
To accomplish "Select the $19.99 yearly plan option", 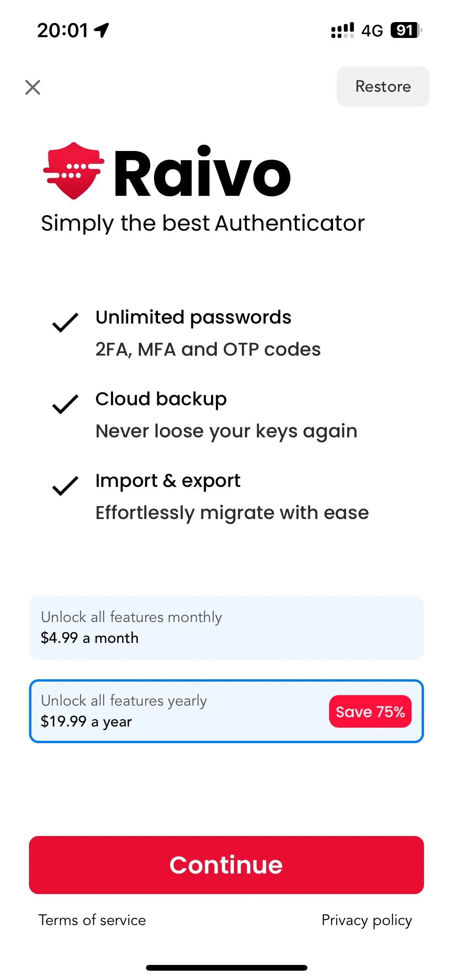I will click(x=178, y=711).
